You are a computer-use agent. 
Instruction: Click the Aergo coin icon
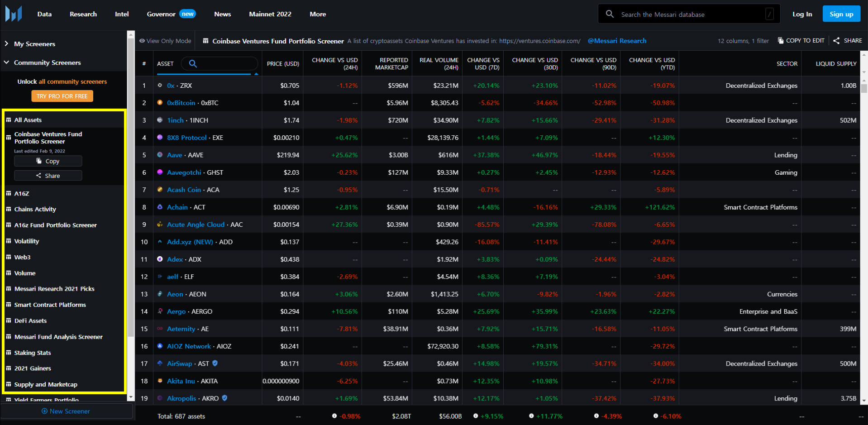pyautogui.click(x=160, y=311)
